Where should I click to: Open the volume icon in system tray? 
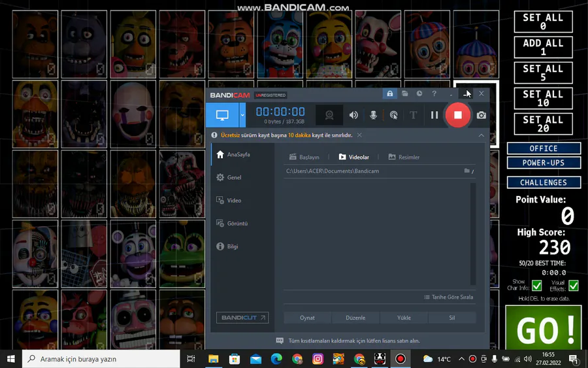point(528,359)
